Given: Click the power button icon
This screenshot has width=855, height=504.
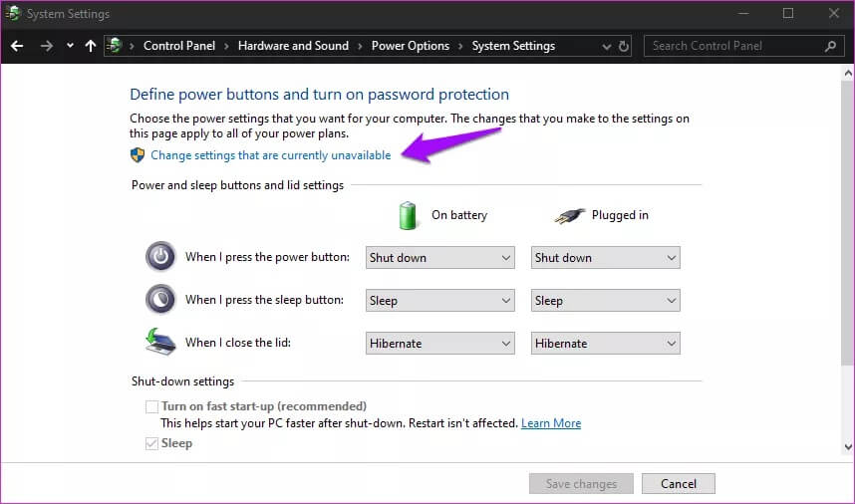Looking at the screenshot, I should coord(160,257).
